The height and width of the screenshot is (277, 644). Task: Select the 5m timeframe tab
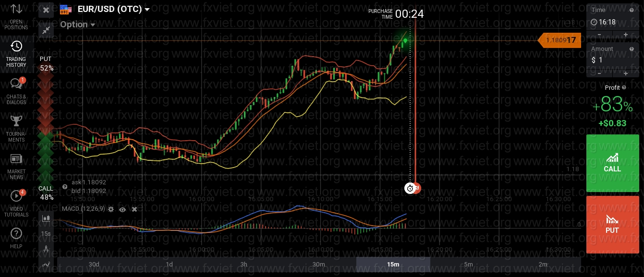click(468, 265)
